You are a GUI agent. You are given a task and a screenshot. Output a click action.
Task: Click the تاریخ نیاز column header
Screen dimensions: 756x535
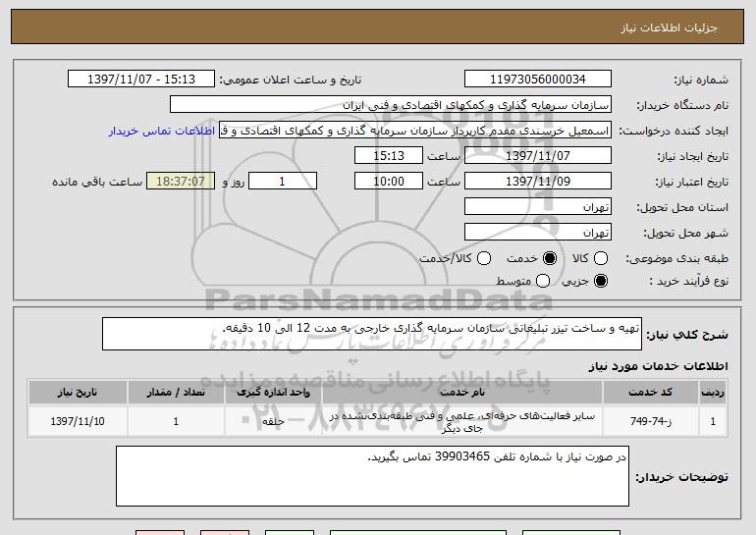[x=78, y=393]
